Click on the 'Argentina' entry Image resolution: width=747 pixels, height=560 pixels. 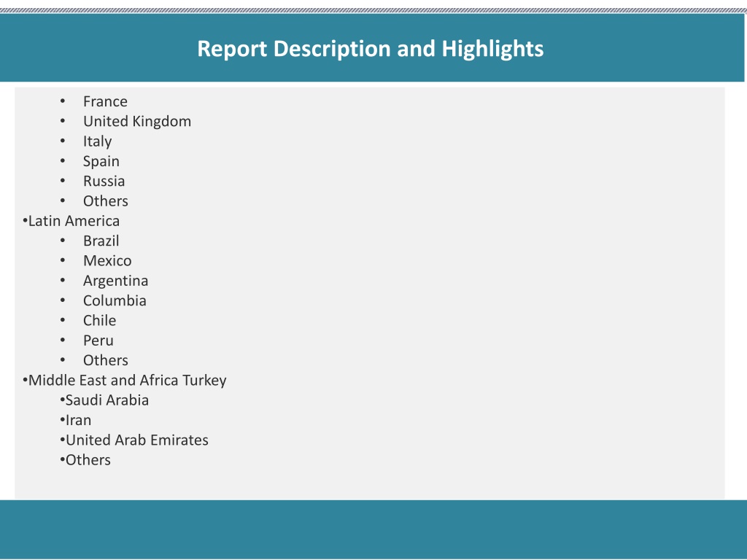115,281
